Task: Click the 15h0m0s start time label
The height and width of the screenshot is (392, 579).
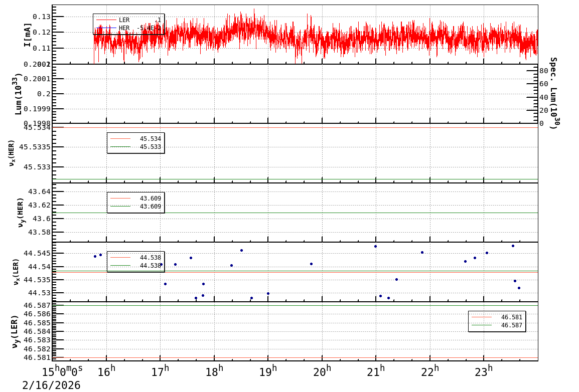Action: 62,372
